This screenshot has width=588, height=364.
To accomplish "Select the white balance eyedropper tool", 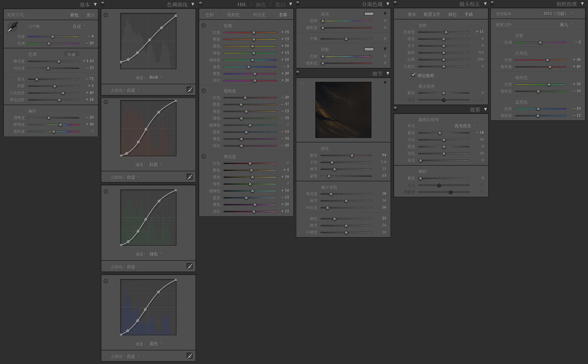I will tap(13, 27).
